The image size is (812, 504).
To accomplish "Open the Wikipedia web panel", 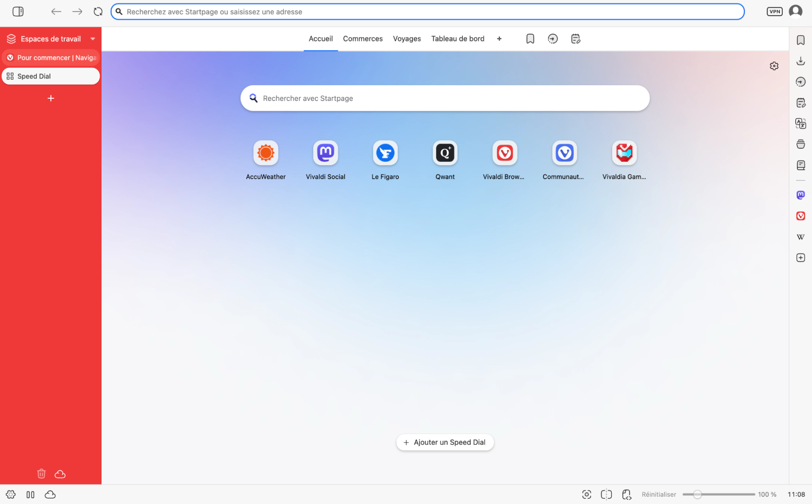I will [x=800, y=237].
